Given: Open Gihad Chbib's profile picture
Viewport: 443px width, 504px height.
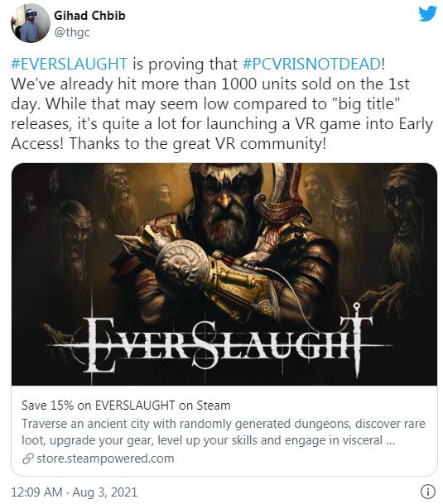Looking at the screenshot, I should [x=31, y=23].
